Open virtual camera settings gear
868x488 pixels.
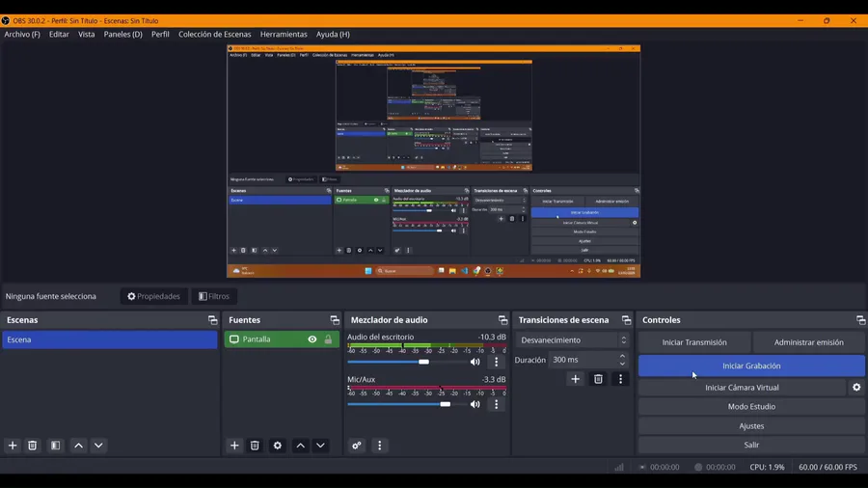pyautogui.click(x=856, y=388)
